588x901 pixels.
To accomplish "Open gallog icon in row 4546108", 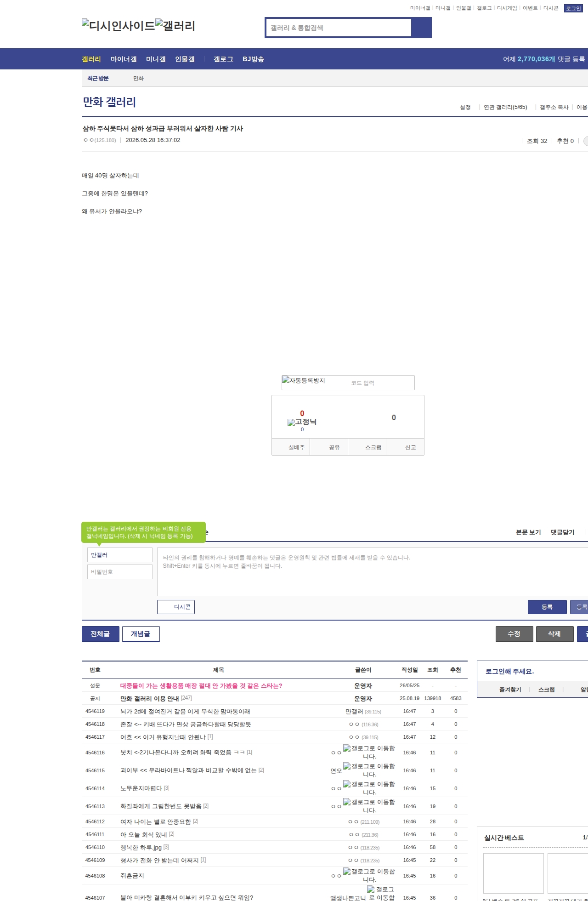I will click(369, 876).
